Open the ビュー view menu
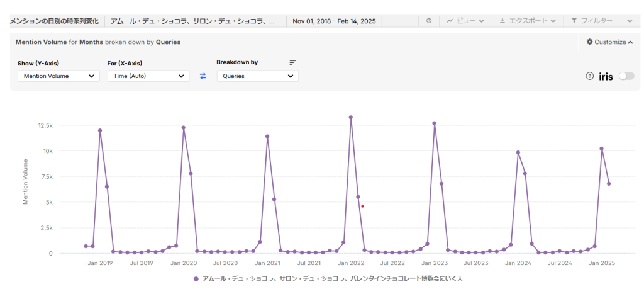 465,21
